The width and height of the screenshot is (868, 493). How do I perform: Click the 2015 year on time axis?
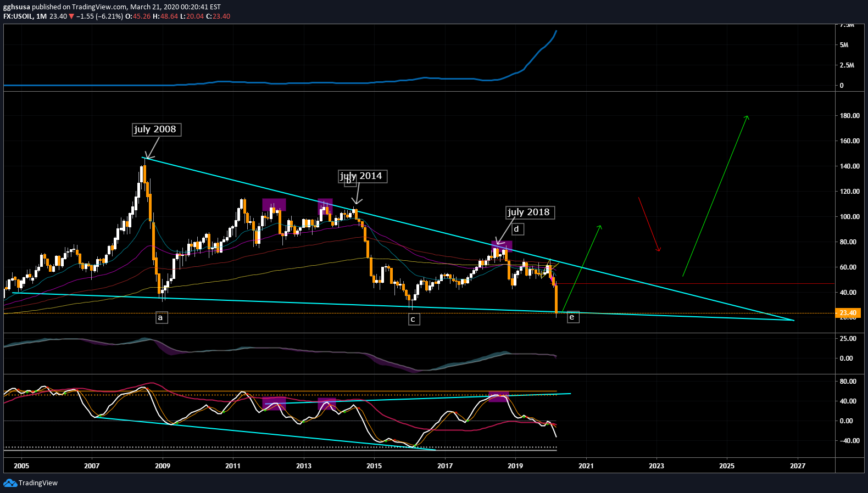coord(374,466)
